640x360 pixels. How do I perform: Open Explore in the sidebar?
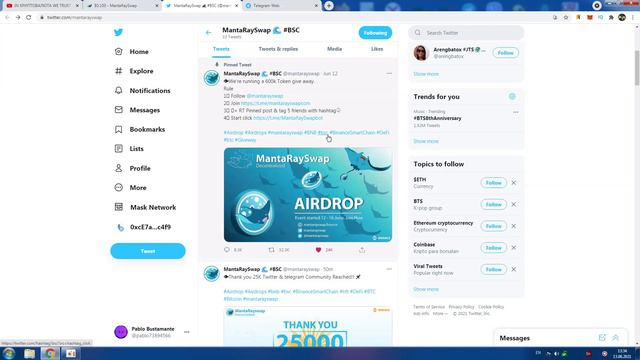coord(134,71)
